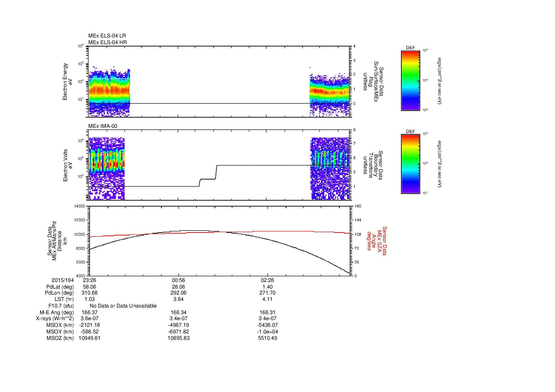Screen dimensions: 555x392
Task: Click the ELS DEF color bar topping at 10^-4
Action: [410, 81]
